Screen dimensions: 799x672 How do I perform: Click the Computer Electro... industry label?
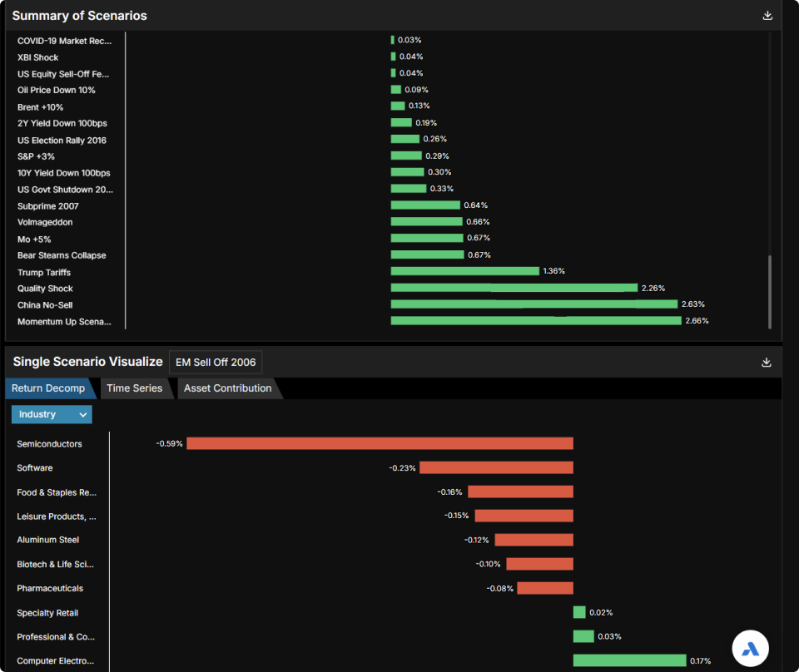point(56,661)
